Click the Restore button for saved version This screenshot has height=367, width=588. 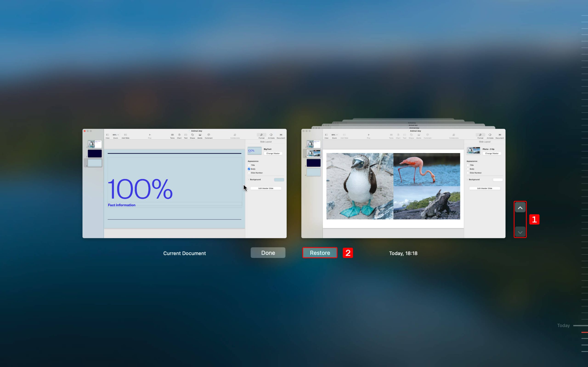pos(320,252)
